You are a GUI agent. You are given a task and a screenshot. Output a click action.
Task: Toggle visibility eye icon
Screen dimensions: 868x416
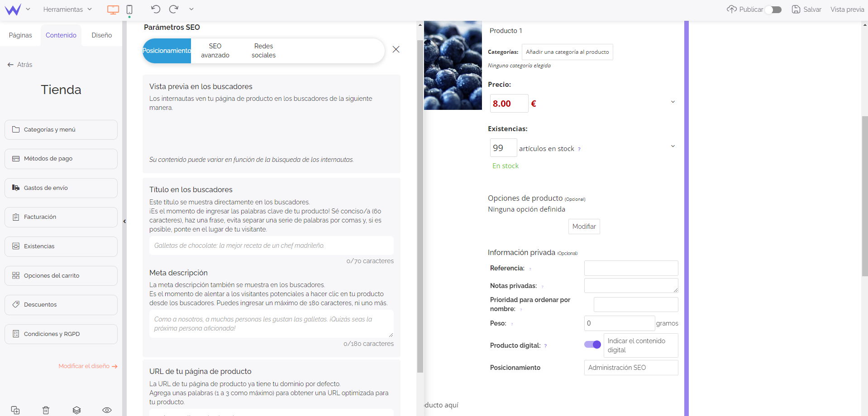tap(107, 410)
